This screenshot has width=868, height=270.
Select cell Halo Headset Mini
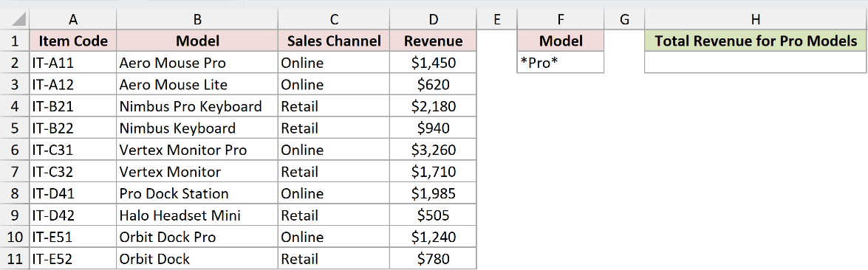pyautogui.click(x=197, y=215)
